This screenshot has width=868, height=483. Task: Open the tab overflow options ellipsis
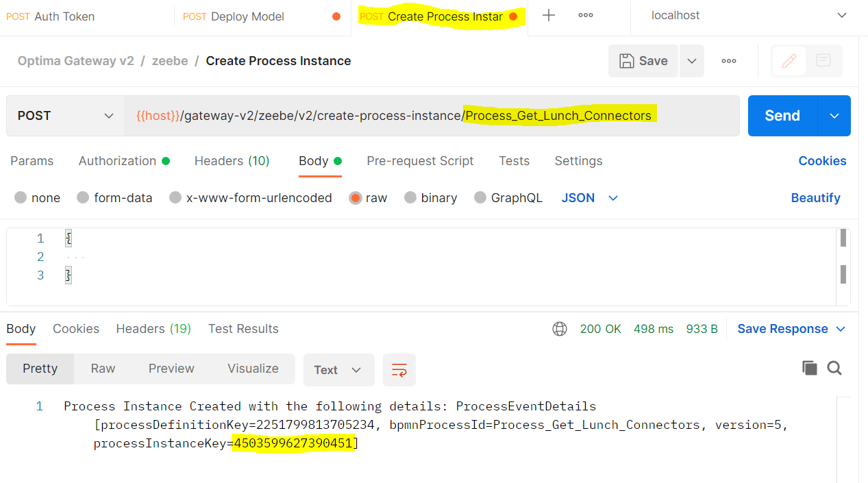coord(586,16)
